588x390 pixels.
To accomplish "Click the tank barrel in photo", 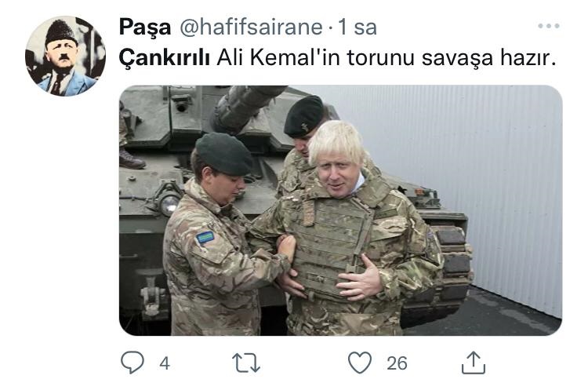I will point(246,106).
